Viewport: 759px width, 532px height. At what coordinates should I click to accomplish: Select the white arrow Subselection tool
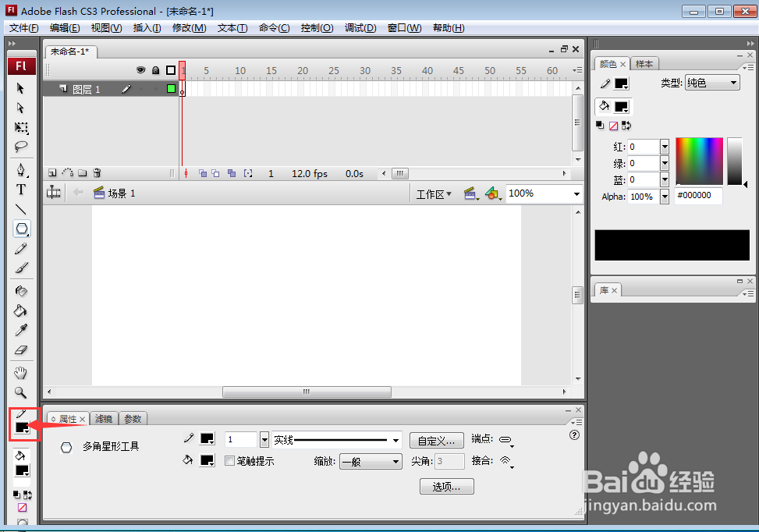click(20, 108)
